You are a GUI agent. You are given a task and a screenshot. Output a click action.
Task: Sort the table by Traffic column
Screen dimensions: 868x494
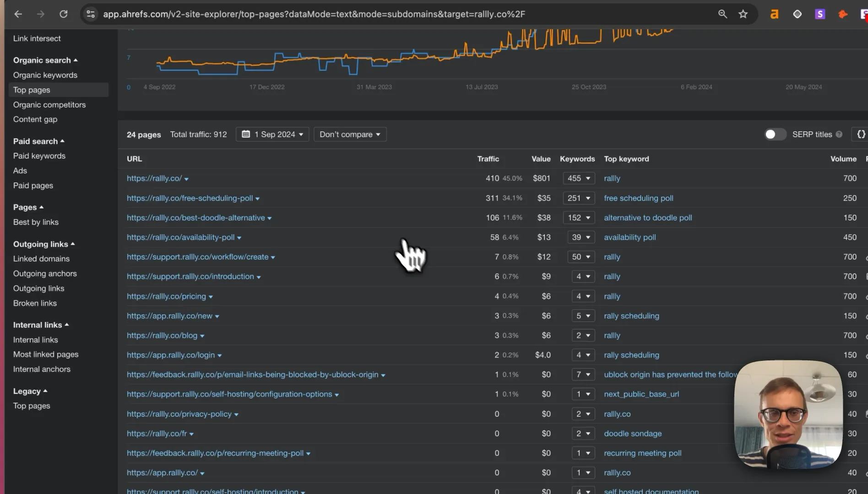[488, 159]
